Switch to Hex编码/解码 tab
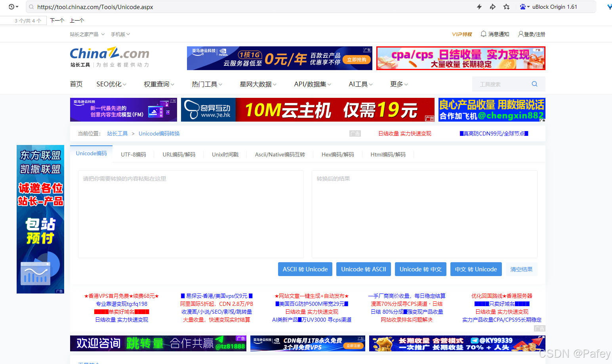 coord(337,154)
